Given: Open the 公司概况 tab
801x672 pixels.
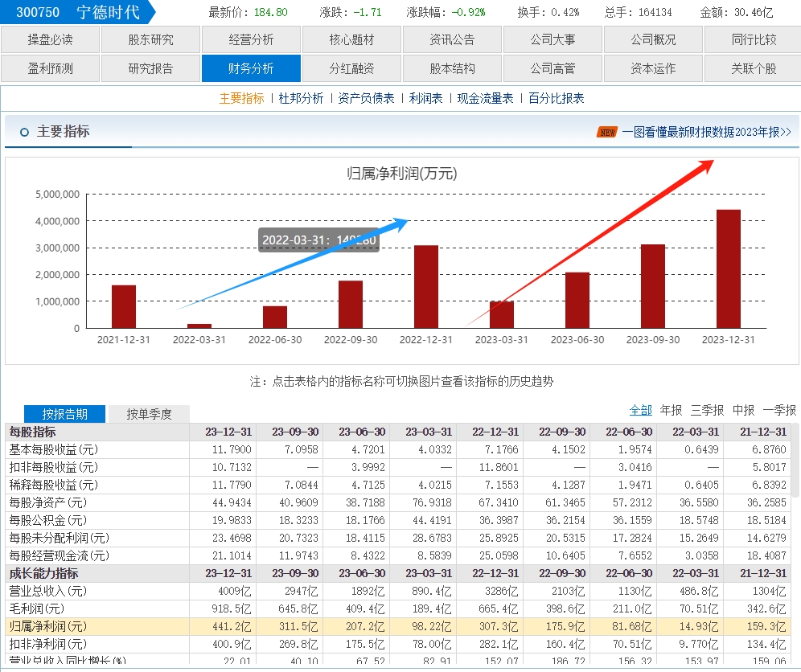Looking at the screenshot, I should pyautogui.click(x=653, y=40).
